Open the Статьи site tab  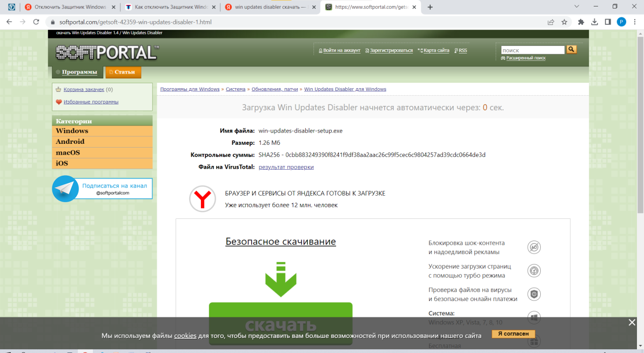123,72
